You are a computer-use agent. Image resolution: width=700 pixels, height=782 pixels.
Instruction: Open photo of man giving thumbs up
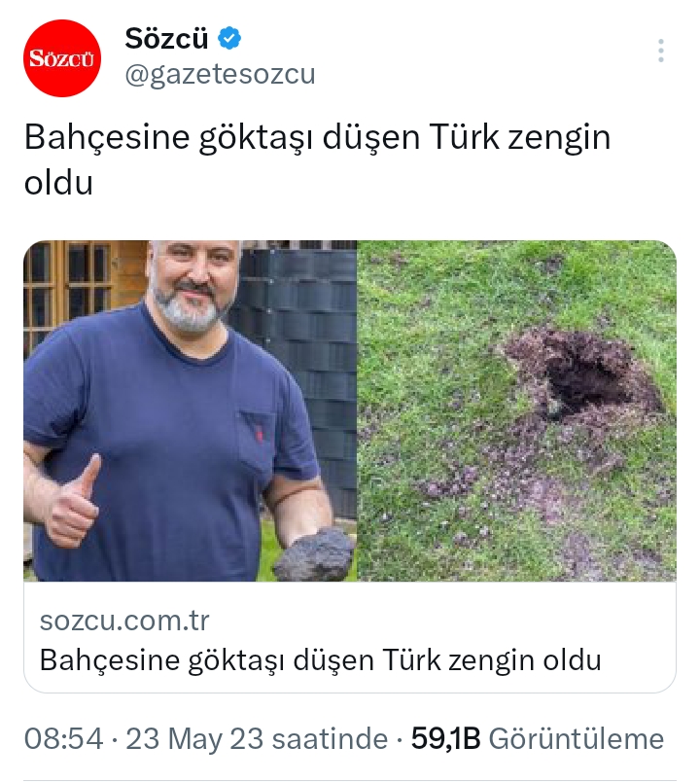point(190,411)
